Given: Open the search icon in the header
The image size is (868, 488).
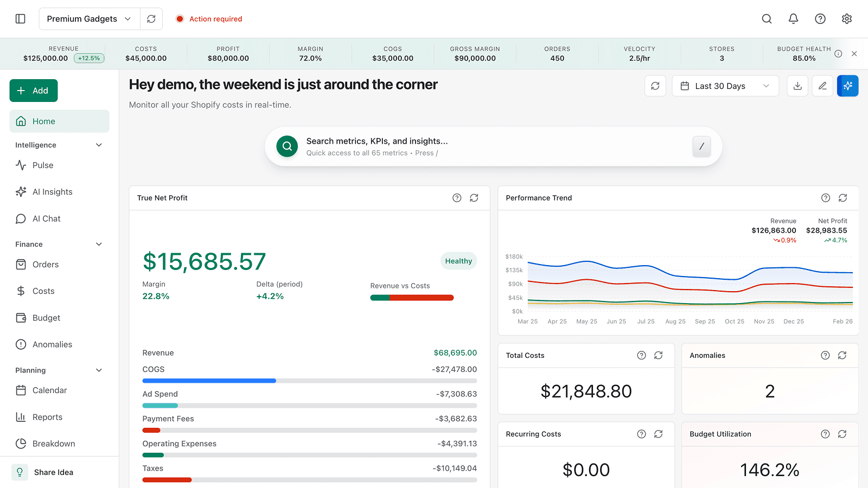Looking at the screenshot, I should pos(767,19).
